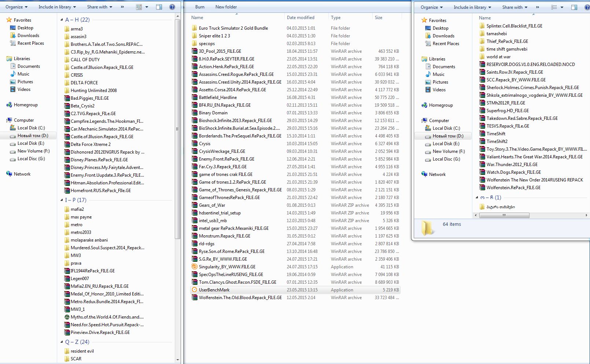Viewport: 590px width, 364px height.
Task: Click the New folder toolbar command
Action: point(226,7)
